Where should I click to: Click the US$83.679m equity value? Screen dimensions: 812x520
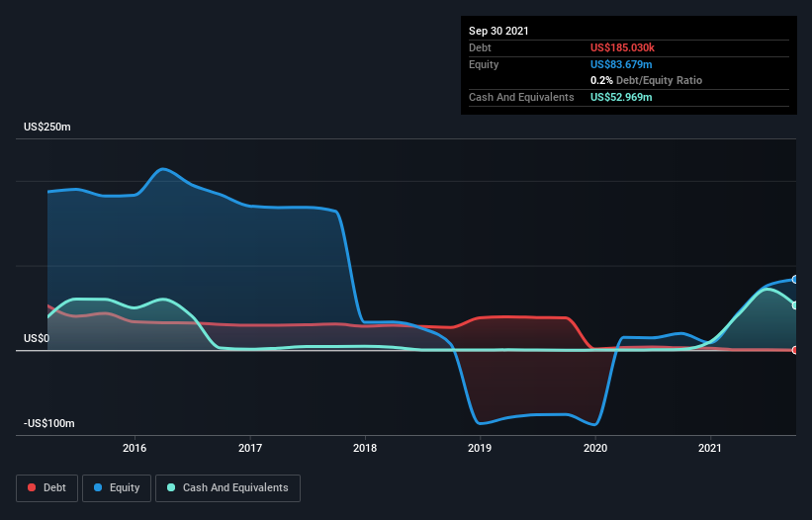[x=621, y=64]
